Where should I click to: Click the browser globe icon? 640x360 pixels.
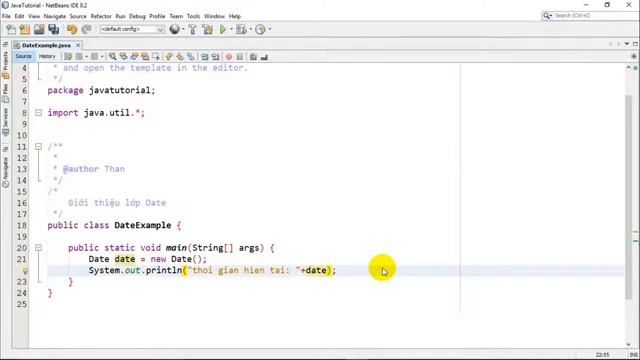174,29
